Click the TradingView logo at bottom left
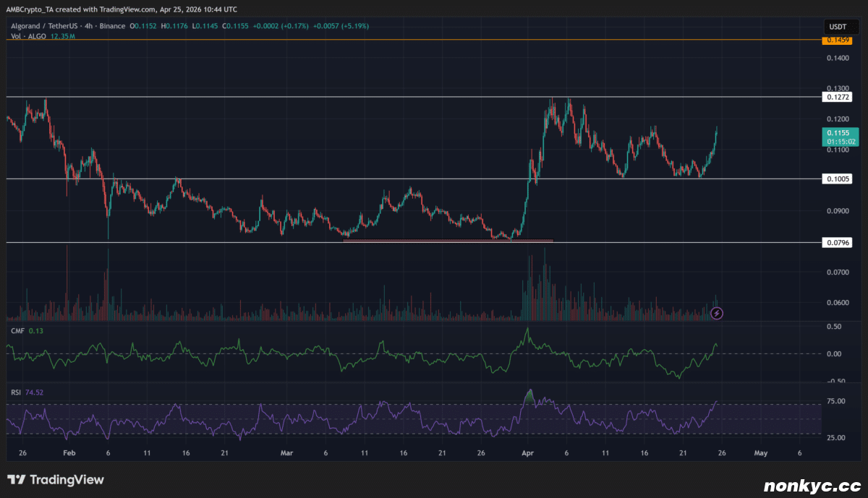 pyautogui.click(x=56, y=480)
